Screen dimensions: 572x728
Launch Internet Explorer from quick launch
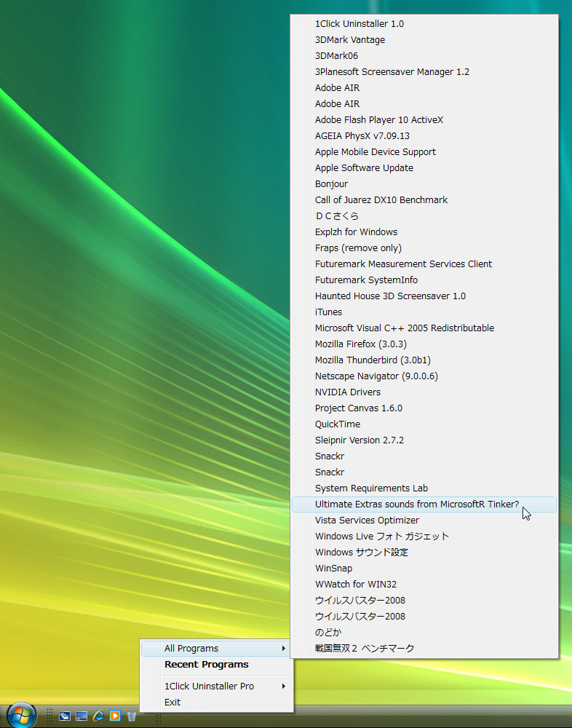click(98, 716)
